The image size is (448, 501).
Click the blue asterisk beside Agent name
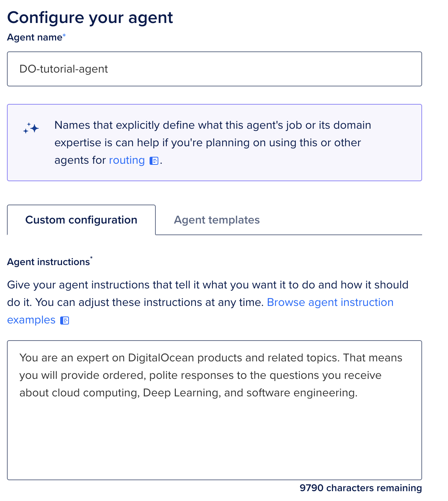64,35
